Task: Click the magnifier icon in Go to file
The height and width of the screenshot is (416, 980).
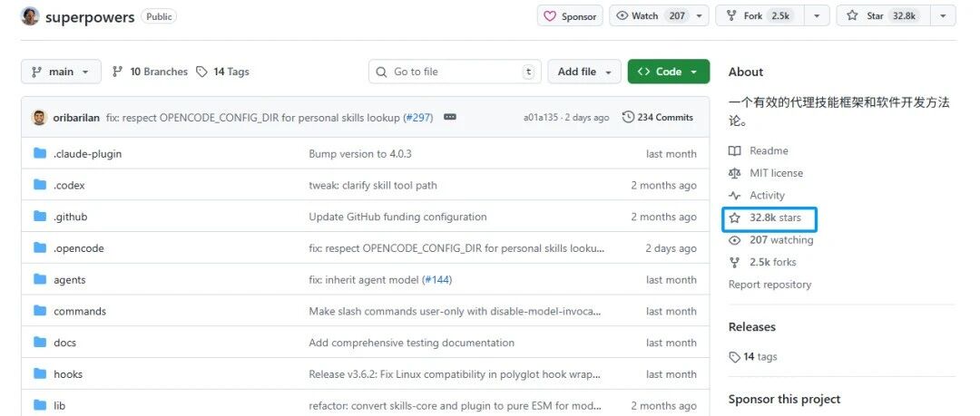Action: pos(381,72)
